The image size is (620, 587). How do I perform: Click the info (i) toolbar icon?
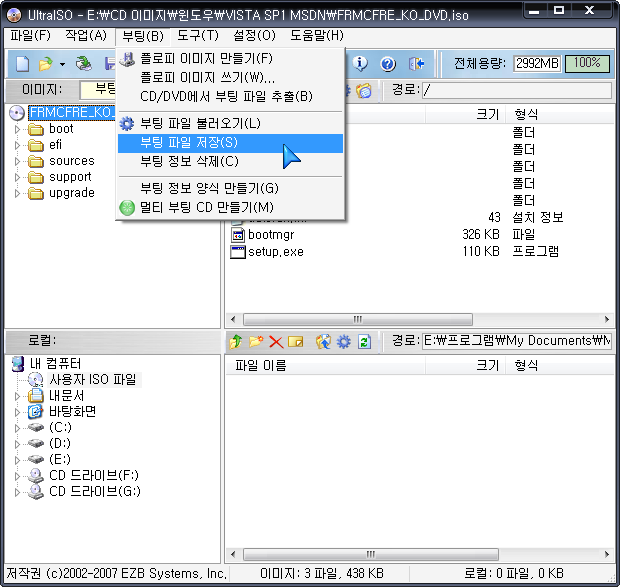[360, 63]
